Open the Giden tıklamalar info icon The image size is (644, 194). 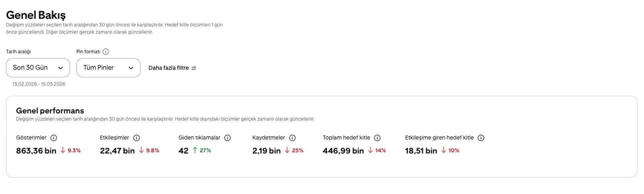[x=227, y=138]
